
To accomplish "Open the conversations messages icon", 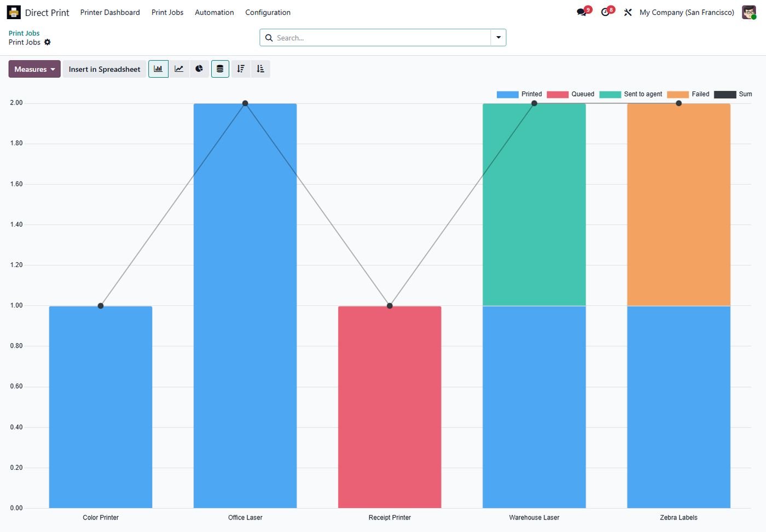I will pyautogui.click(x=582, y=12).
